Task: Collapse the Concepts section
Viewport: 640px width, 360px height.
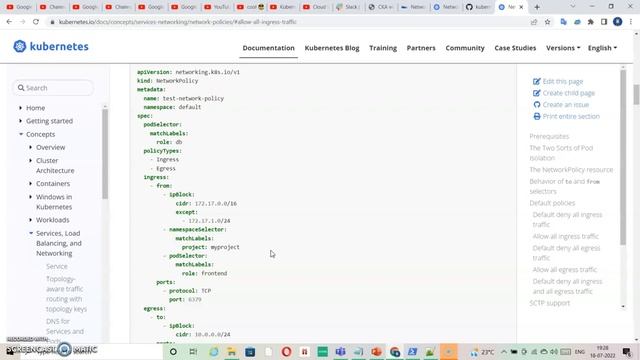Action: click(x=21, y=134)
